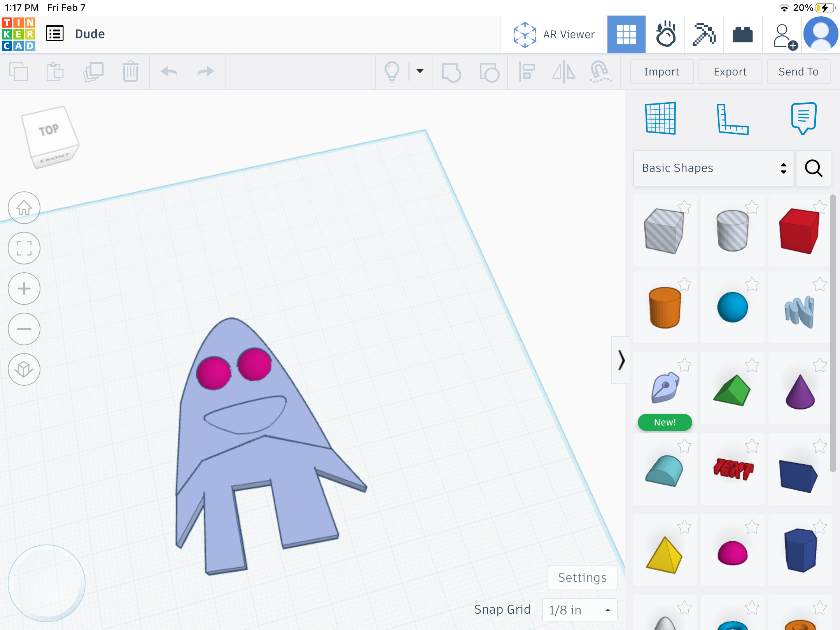Open the Bricks mode
840x630 pixels.
click(x=743, y=35)
